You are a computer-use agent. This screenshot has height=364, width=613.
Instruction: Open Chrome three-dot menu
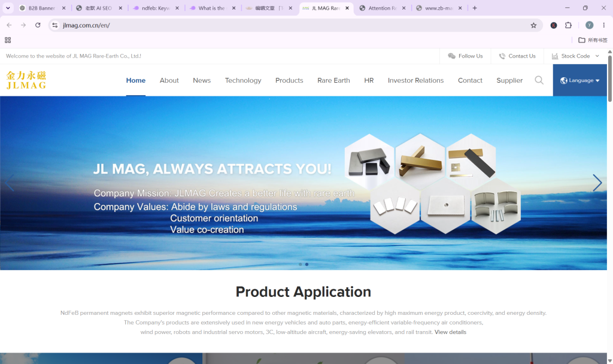[x=603, y=25]
